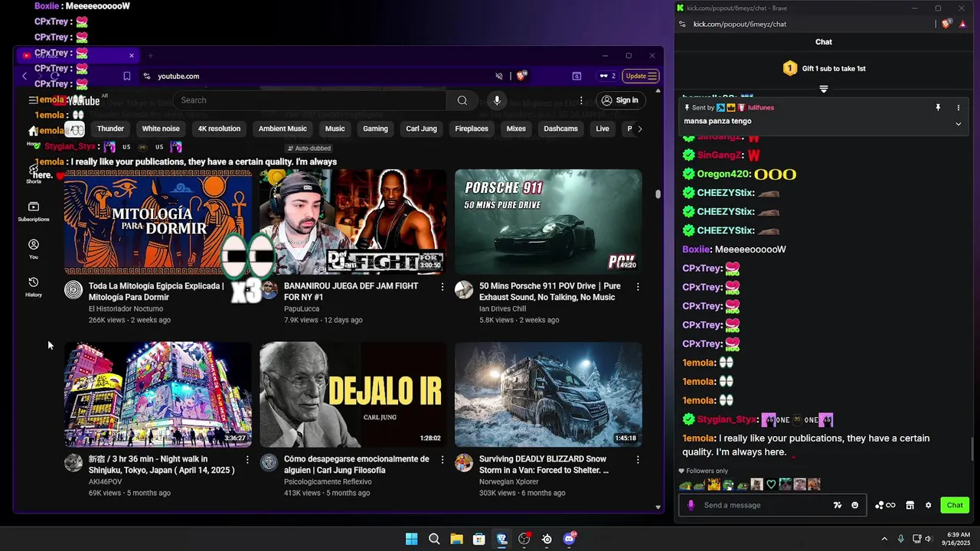Open Brave Update menu button
Screen dimensions: 980x551
tap(641, 76)
